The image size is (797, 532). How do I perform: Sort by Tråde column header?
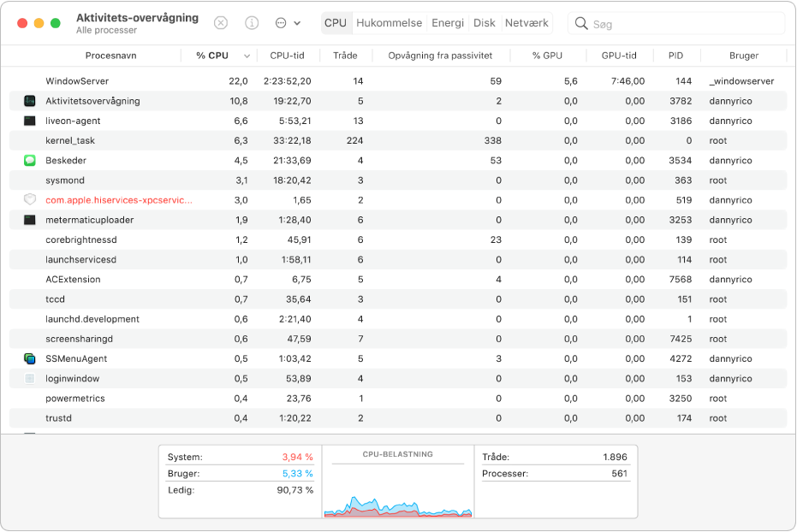pyautogui.click(x=345, y=56)
